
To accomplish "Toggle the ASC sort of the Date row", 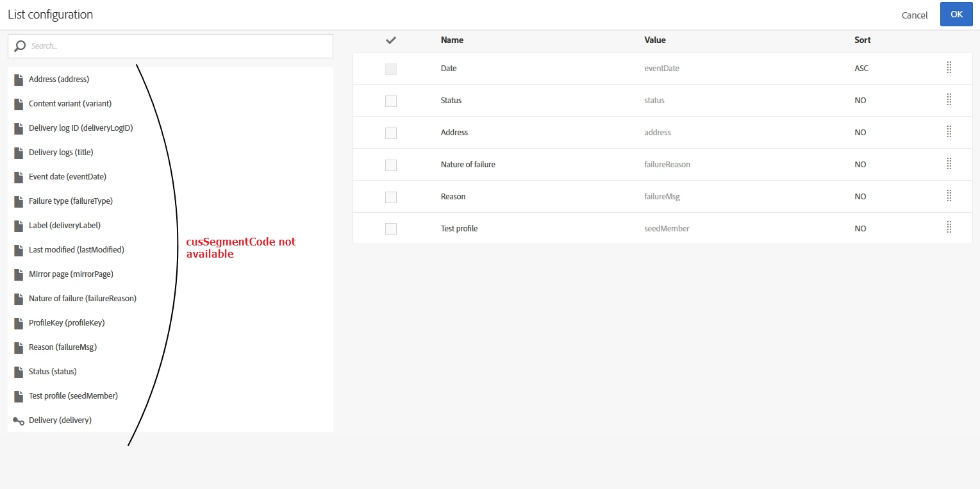I will click(861, 69).
